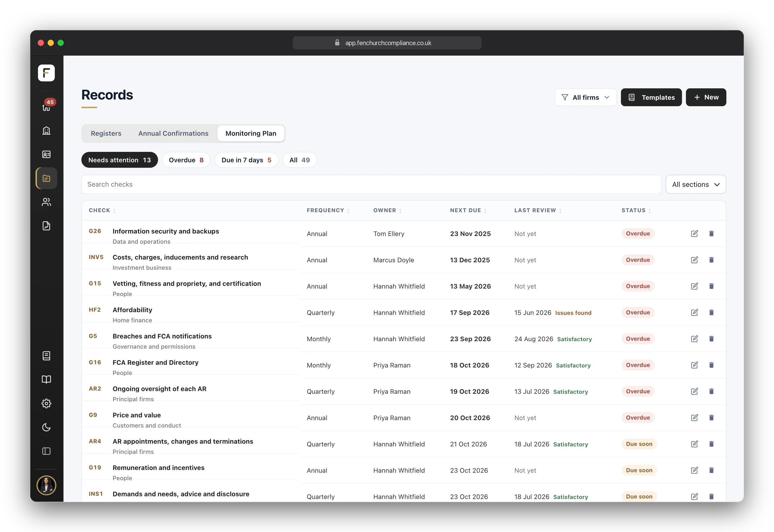Switch to the Annual Confirmations tab
774x532 pixels.
click(x=173, y=133)
